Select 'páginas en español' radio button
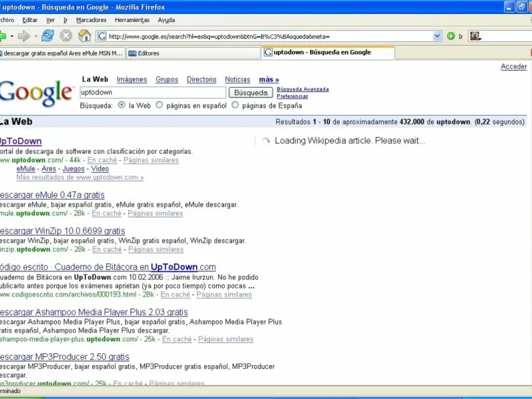Image resolution: width=532 pixels, height=399 pixels. 159,105
